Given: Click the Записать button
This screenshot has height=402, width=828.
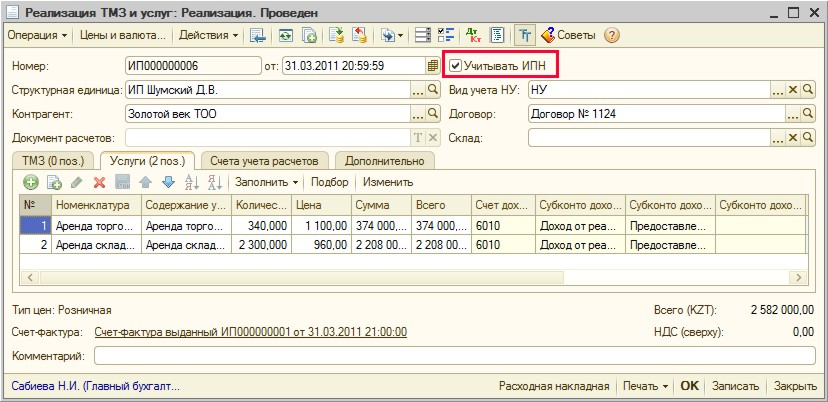Looking at the screenshot, I should 737,385.
